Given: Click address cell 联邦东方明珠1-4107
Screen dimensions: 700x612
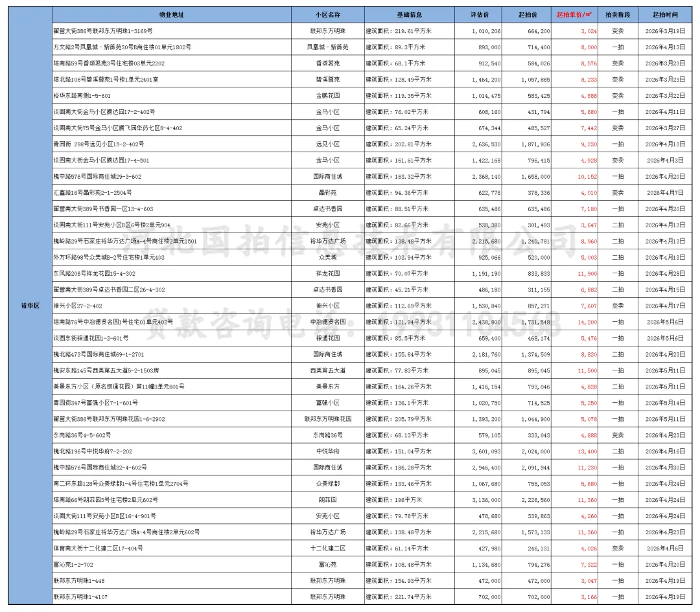Looking at the screenshot, I should pos(172,597).
